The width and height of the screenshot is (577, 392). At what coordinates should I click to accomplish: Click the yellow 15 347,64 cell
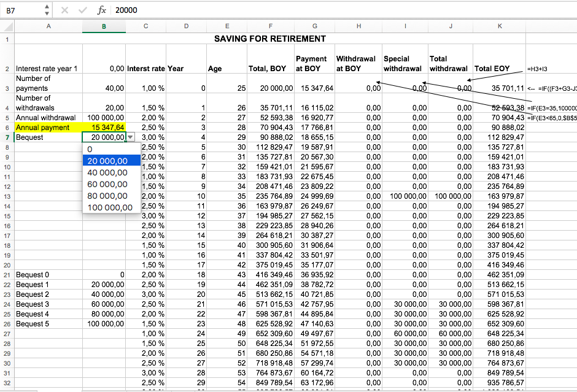pos(104,128)
